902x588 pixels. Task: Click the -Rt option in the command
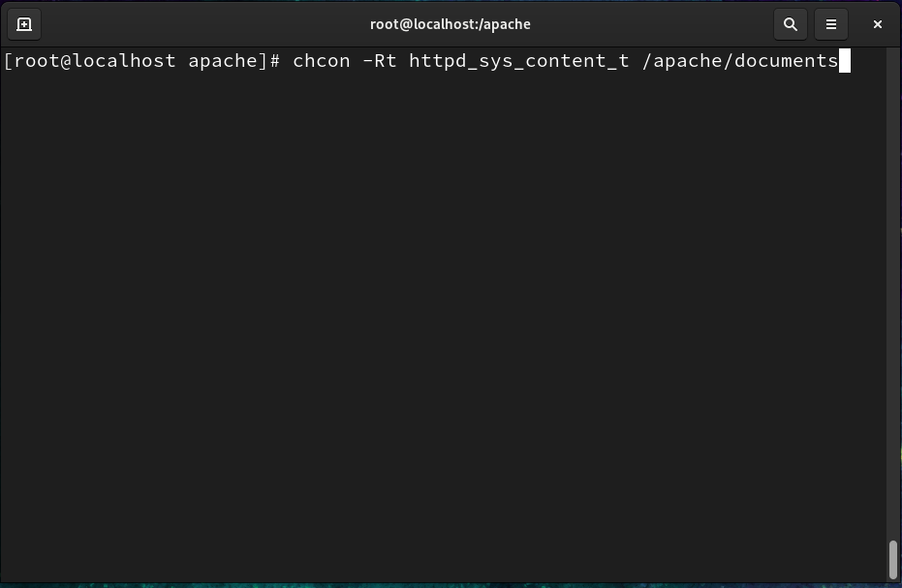pos(380,61)
